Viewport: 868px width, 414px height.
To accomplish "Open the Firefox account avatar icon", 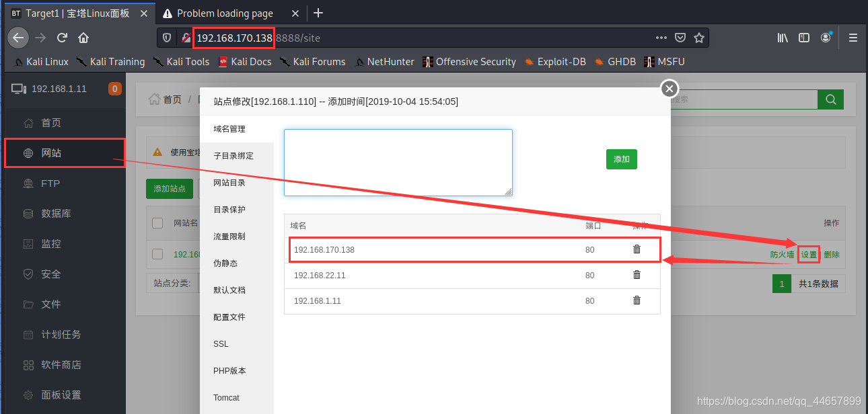I will pyautogui.click(x=826, y=38).
